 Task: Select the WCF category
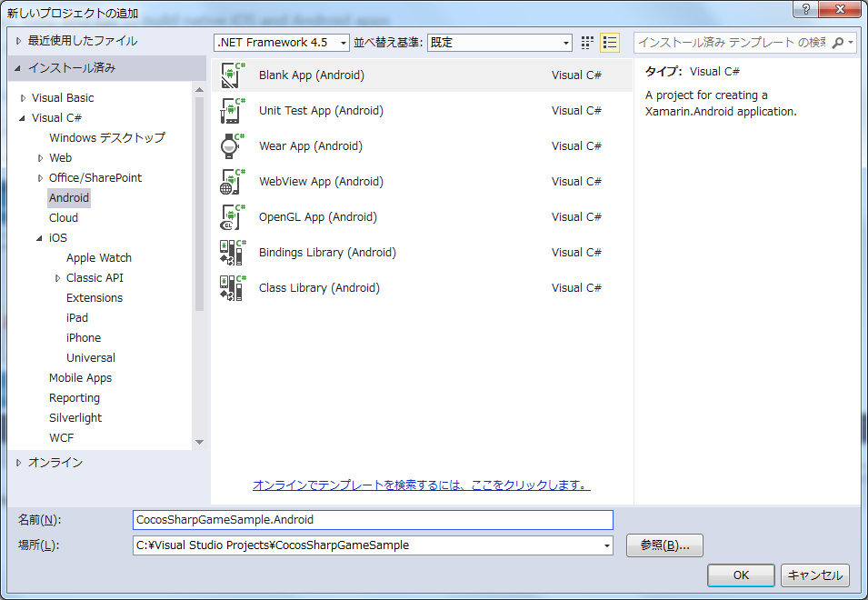[x=61, y=438]
